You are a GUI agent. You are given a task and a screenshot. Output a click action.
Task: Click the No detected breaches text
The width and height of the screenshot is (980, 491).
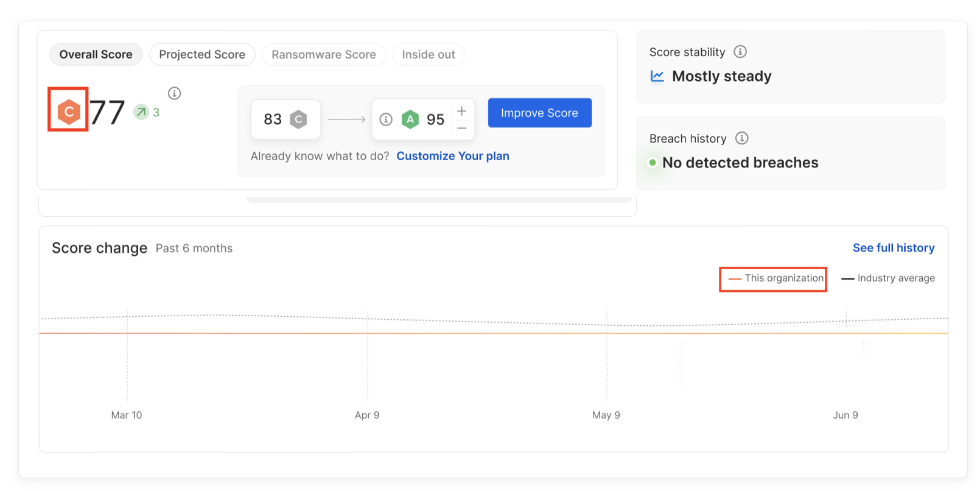[x=740, y=163]
